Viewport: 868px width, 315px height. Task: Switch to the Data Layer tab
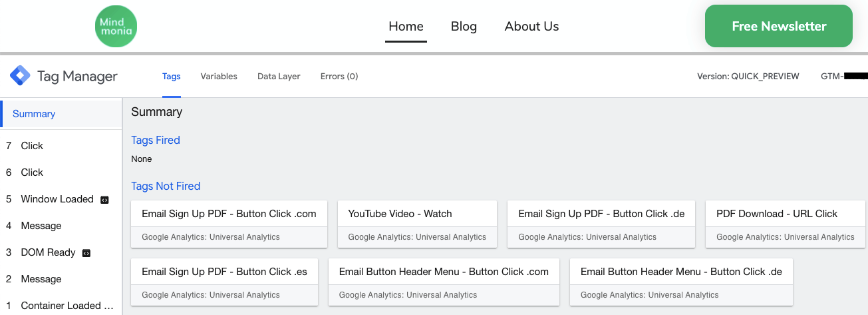(x=279, y=77)
